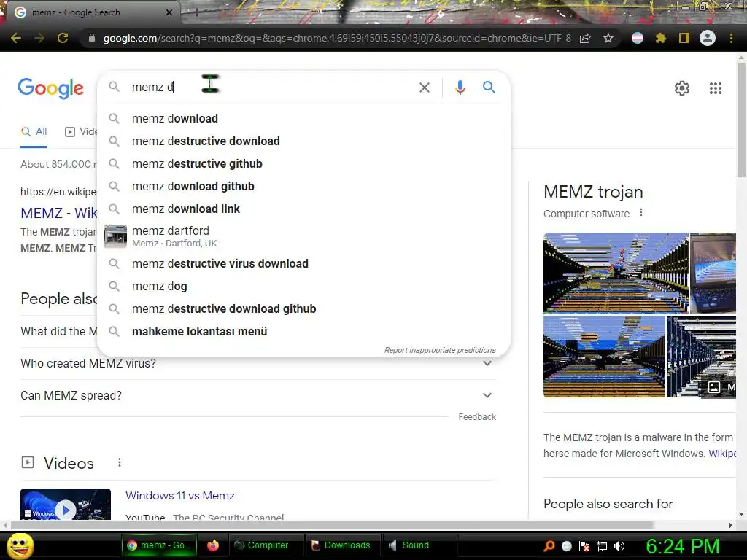Open the bottom-left MEMZ glitch image
This screenshot has height=560, width=747.
pos(604,356)
